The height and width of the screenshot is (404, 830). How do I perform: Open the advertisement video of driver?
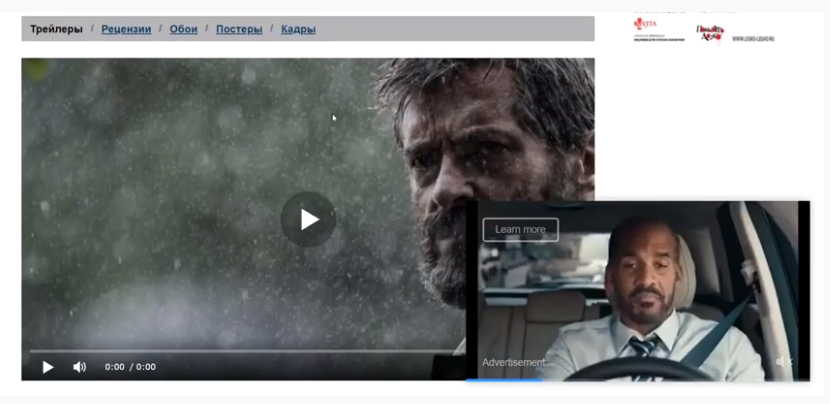tap(638, 290)
